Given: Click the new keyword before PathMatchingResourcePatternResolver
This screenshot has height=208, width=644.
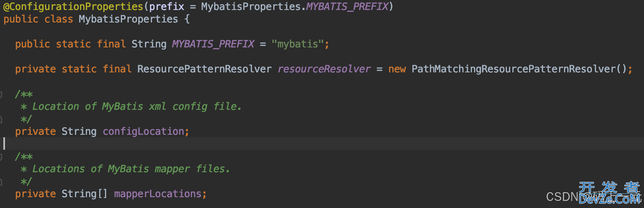Looking at the screenshot, I should click(x=397, y=69).
